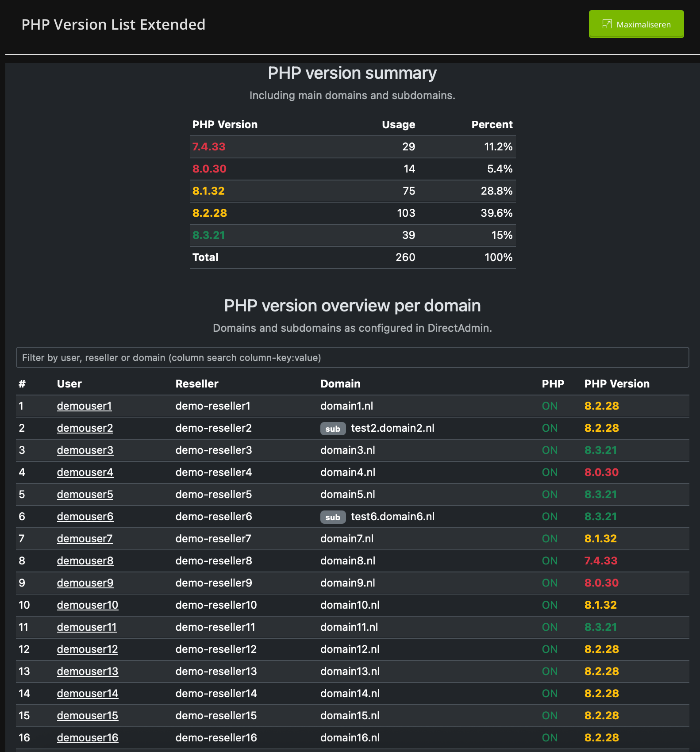Image resolution: width=700 pixels, height=752 pixels.
Task: Open the demouser1 user link
Action: click(84, 406)
